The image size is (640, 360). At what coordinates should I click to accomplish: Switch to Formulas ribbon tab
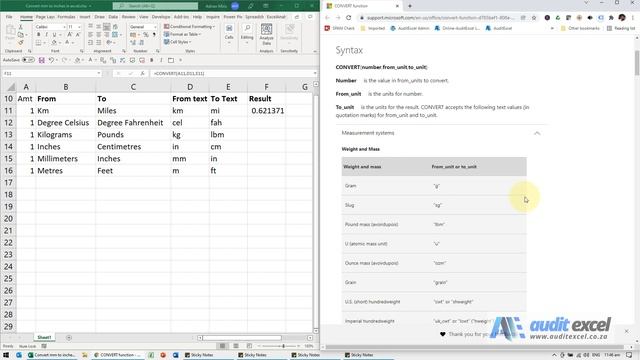[66, 17]
